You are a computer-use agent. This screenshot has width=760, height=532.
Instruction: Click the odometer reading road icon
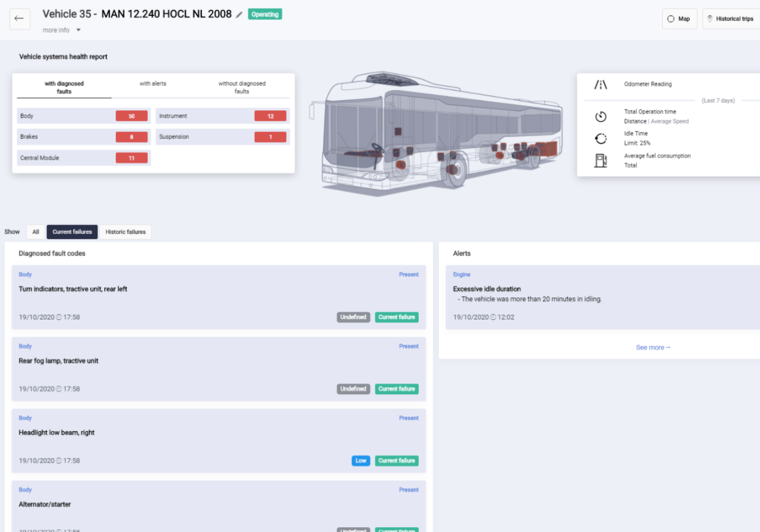tap(600, 84)
